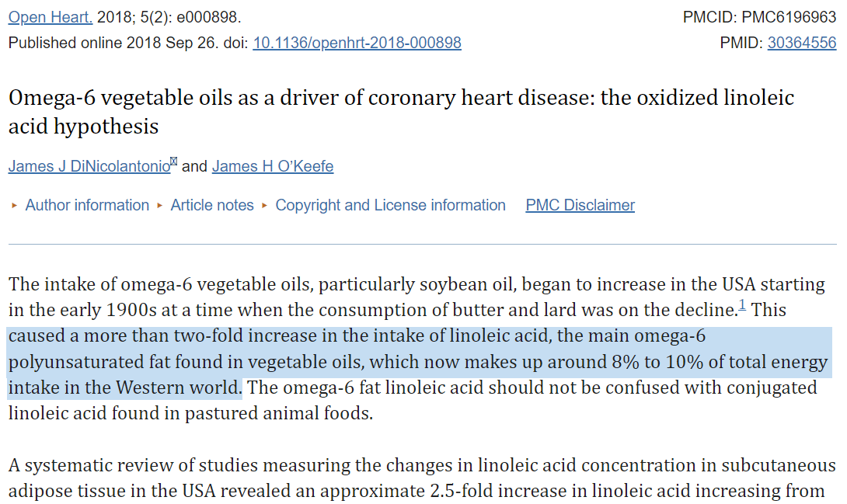Open author James H O'Keefe link
Screen dimensions: 847x504
(272, 166)
